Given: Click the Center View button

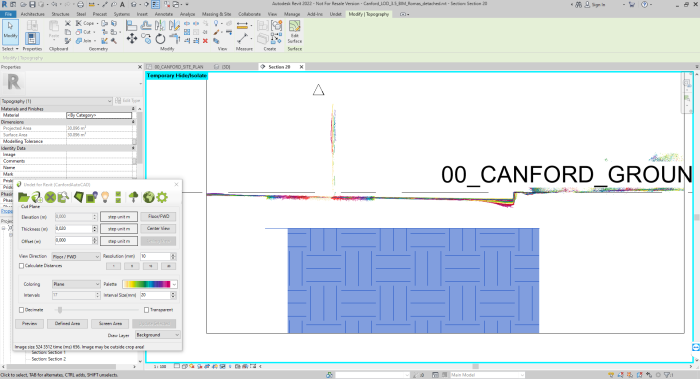Looking at the screenshot, I should pos(158,229).
